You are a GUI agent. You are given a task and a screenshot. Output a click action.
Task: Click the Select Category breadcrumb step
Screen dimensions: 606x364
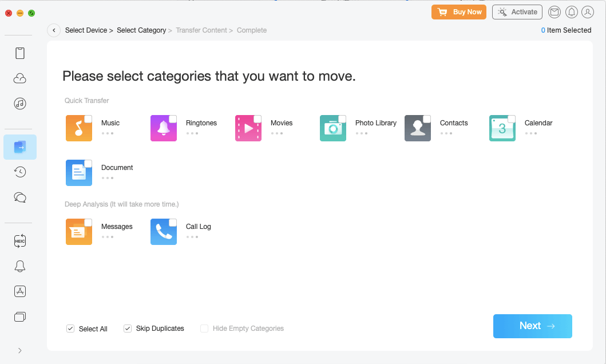point(141,30)
